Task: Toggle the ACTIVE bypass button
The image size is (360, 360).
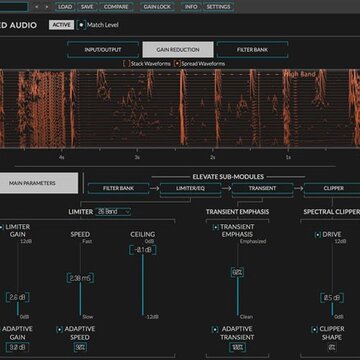Action: 61,25
